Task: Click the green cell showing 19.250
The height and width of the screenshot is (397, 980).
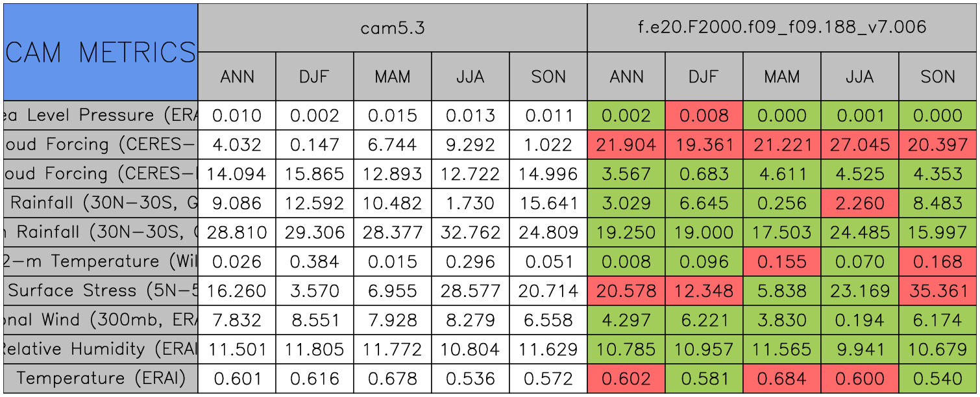Action: (626, 232)
